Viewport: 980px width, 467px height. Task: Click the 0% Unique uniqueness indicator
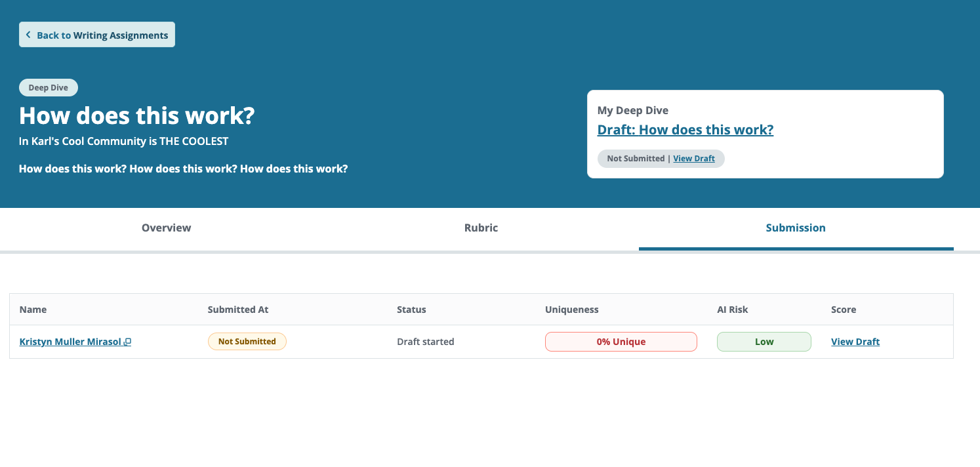point(621,342)
